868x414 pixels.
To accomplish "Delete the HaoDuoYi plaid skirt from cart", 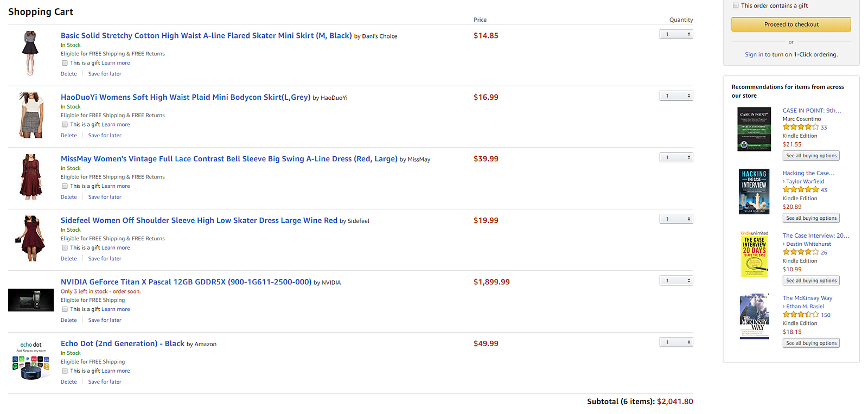I will [69, 136].
